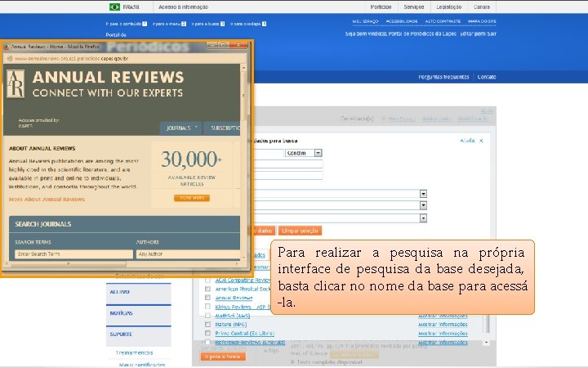Click the text field left of Contém
Screen dimensions: 588x368
point(269,153)
